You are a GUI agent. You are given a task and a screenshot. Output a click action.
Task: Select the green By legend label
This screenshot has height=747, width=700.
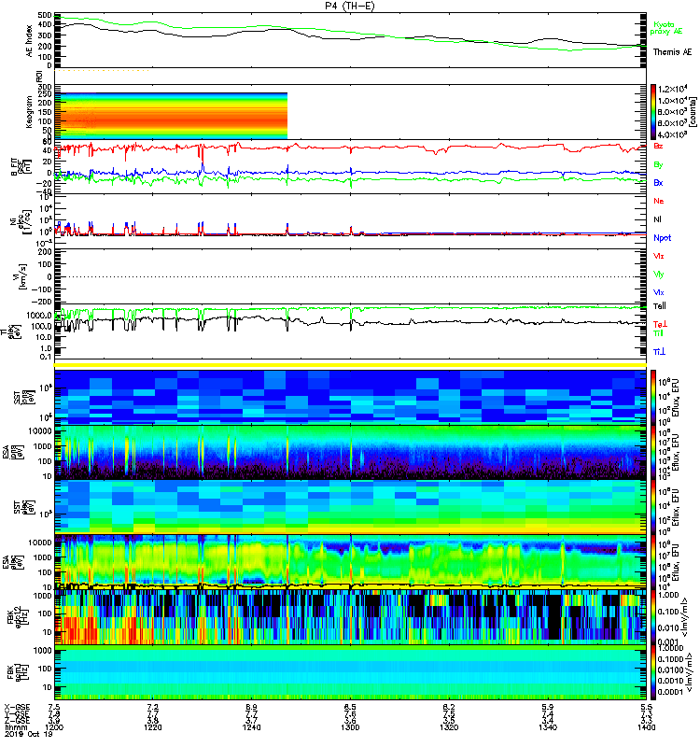click(x=658, y=164)
